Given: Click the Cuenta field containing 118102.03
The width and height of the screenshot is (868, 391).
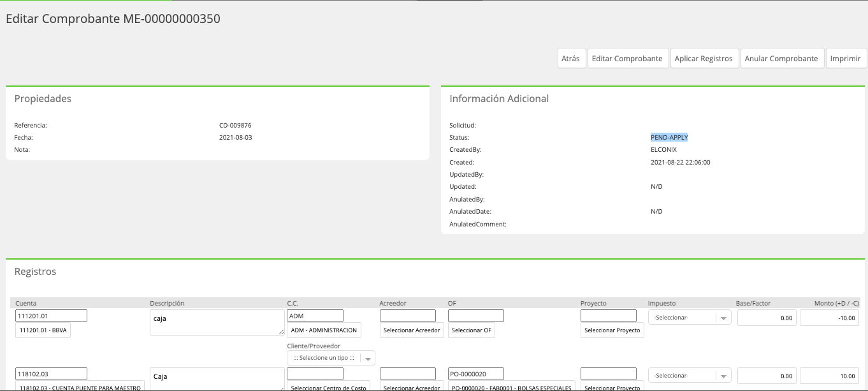Looking at the screenshot, I should tap(51, 374).
